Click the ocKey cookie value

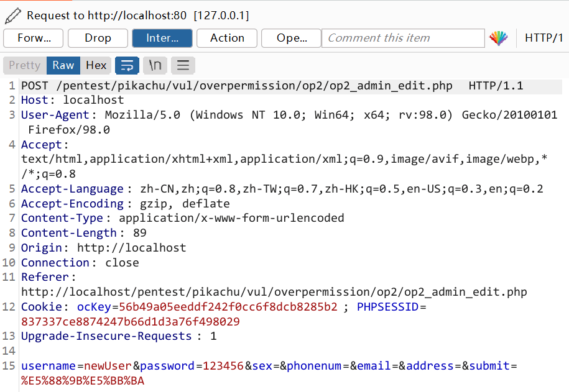pos(228,307)
